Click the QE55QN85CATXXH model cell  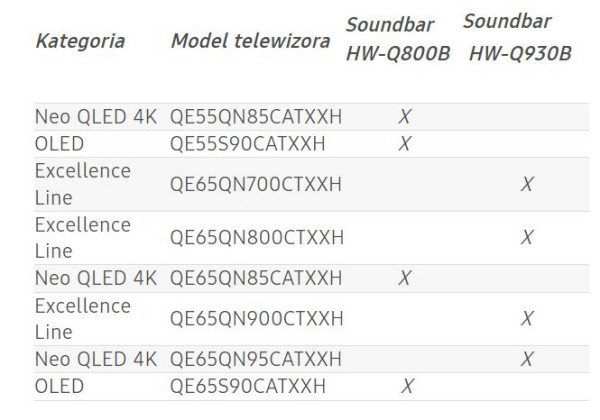point(256,117)
